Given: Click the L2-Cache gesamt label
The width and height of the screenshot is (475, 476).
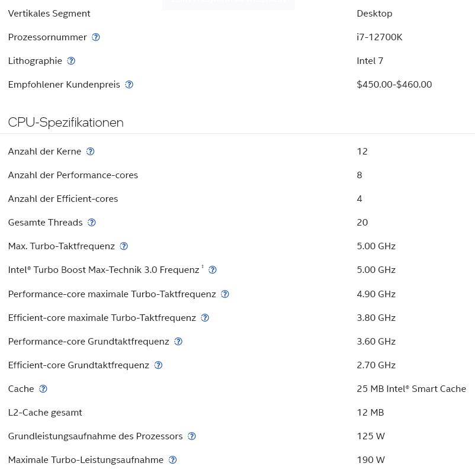Looking at the screenshot, I should (x=45, y=413).
